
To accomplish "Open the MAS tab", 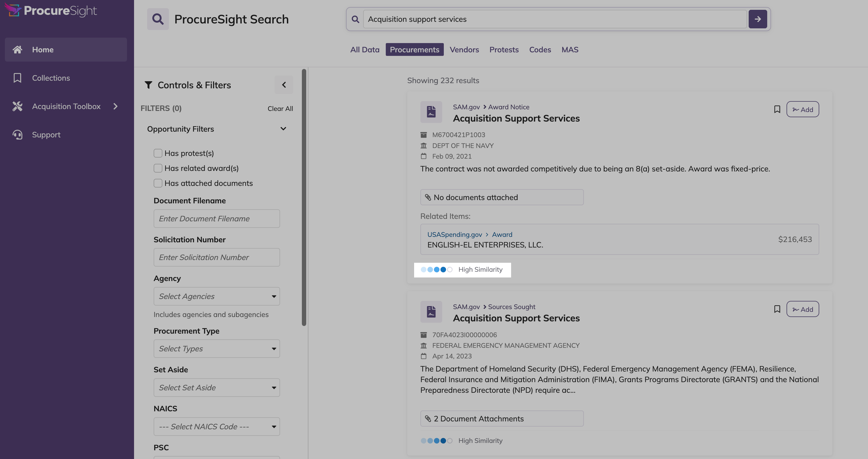I will pos(570,50).
